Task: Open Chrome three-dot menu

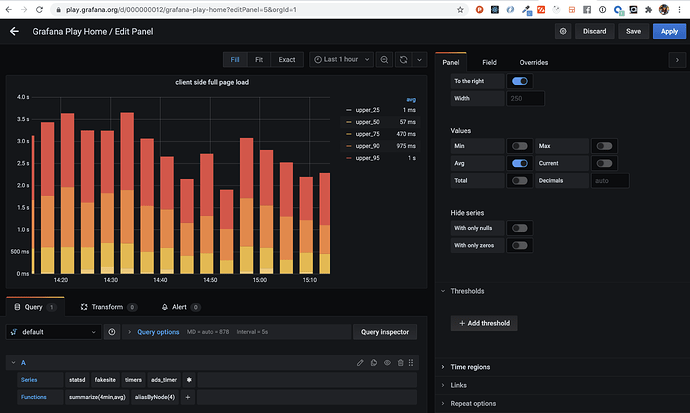Action: point(679,9)
